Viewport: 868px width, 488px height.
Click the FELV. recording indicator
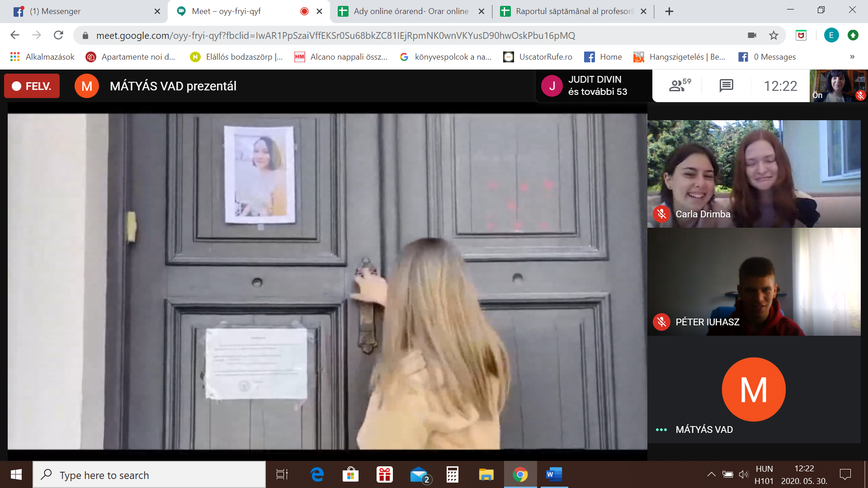pos(32,86)
